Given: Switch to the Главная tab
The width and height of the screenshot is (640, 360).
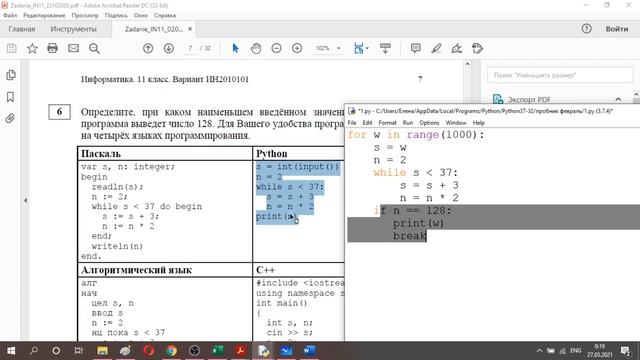Looking at the screenshot, I should coord(22,29).
